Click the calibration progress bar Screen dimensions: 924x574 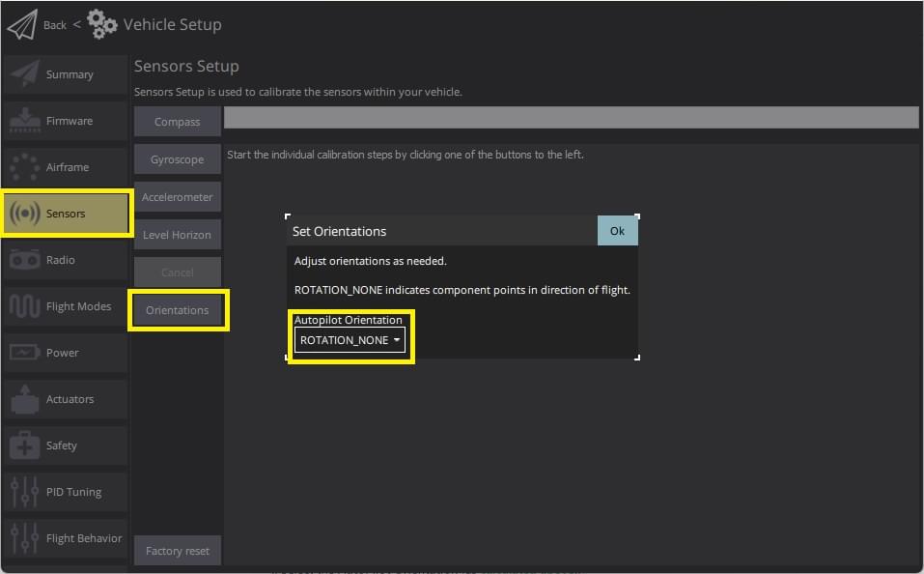pos(571,117)
